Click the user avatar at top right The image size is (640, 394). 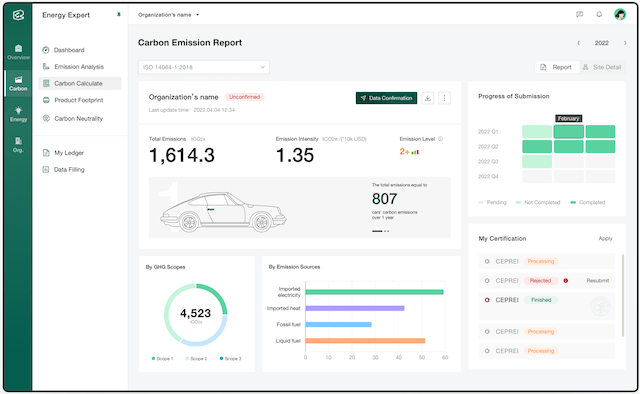click(620, 15)
